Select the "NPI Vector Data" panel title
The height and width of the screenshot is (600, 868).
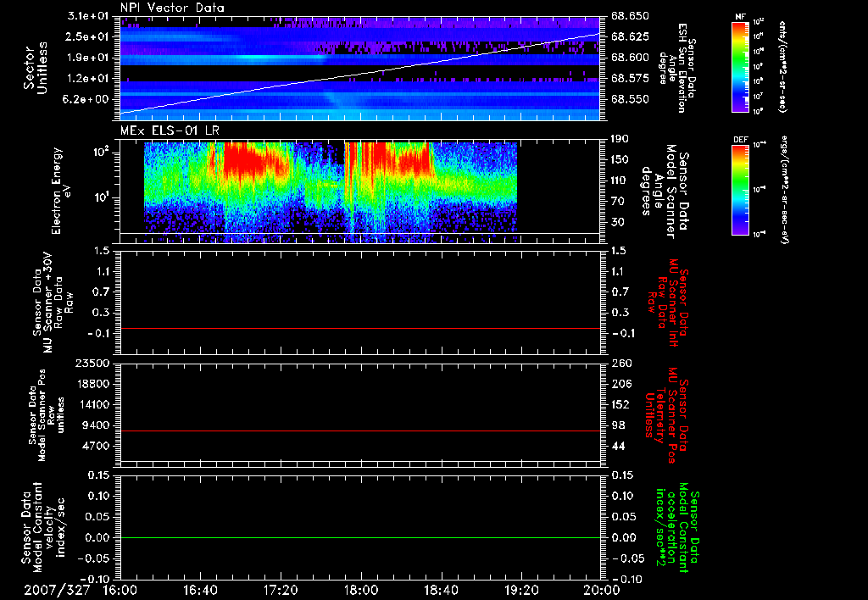(x=172, y=8)
